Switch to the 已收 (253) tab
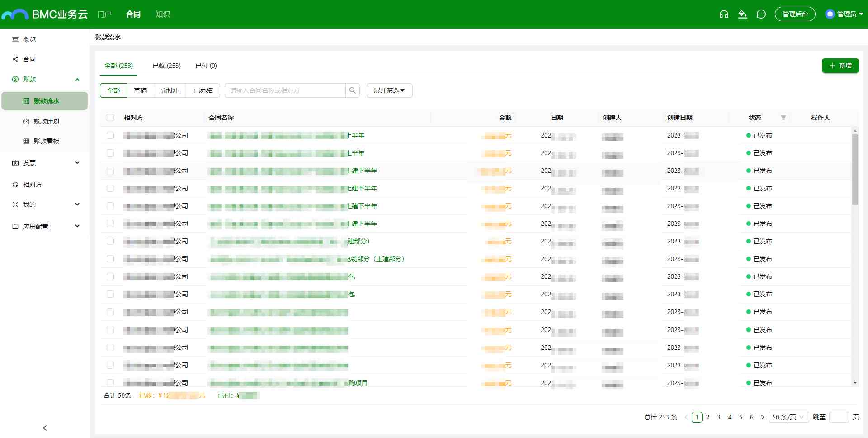 (x=166, y=66)
